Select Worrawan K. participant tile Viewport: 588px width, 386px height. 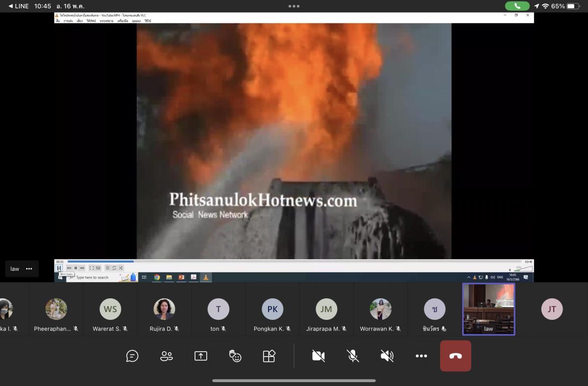pyautogui.click(x=381, y=309)
